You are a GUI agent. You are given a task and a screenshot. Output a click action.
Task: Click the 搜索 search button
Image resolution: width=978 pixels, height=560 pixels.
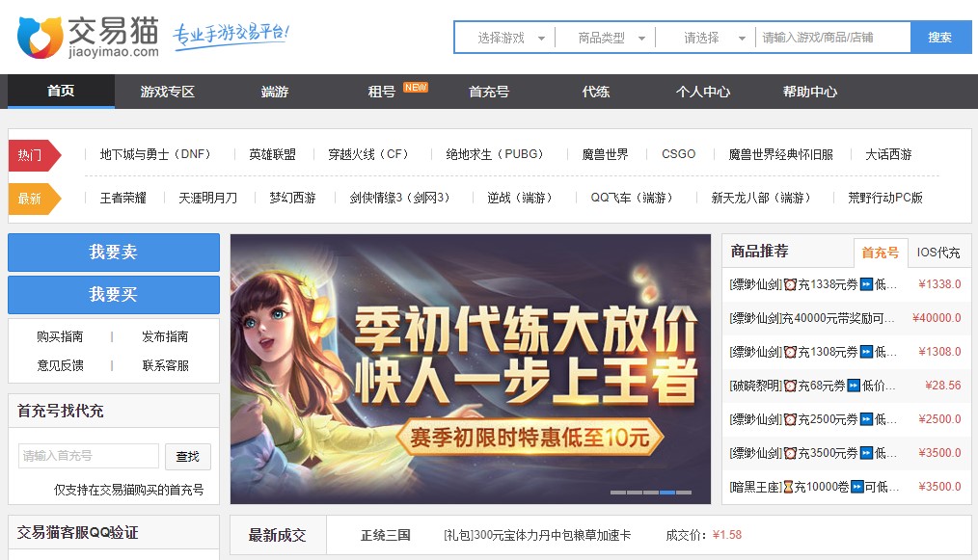tap(940, 38)
